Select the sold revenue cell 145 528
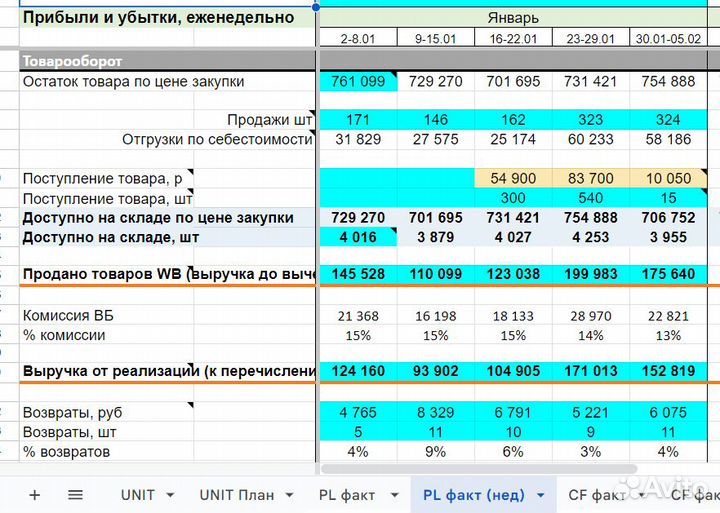 pyautogui.click(x=358, y=274)
